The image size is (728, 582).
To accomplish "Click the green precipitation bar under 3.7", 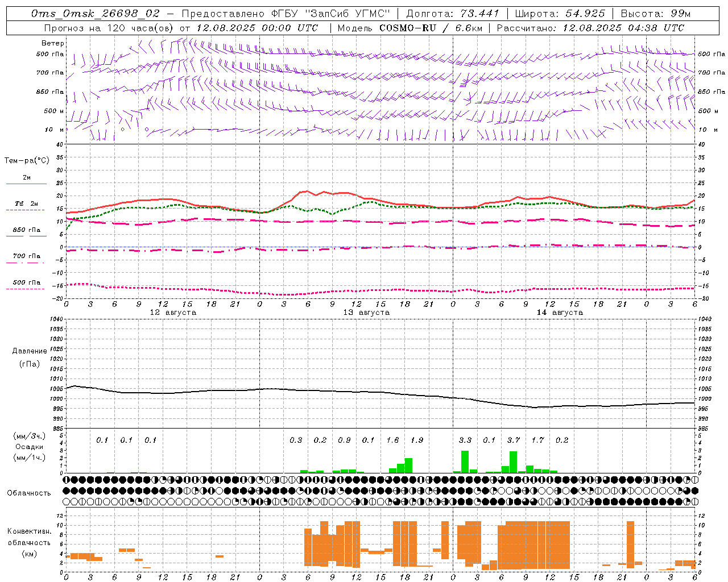I will pos(513,462).
